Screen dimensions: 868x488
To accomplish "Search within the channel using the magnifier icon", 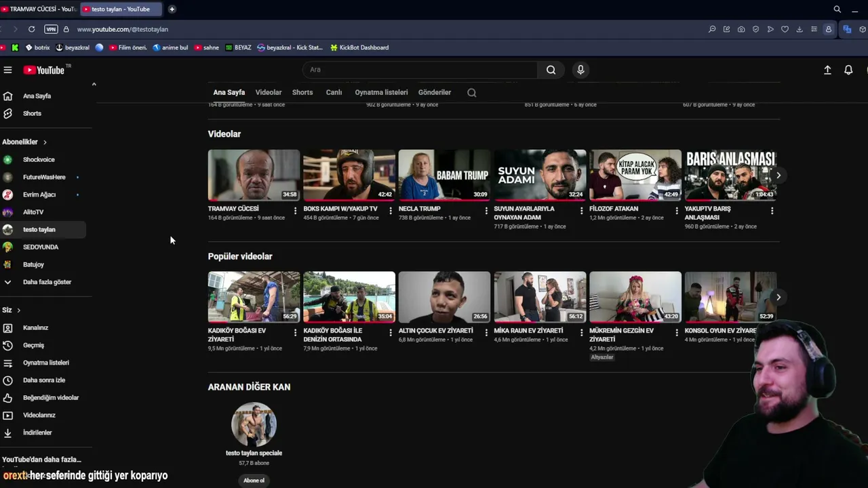I will (x=472, y=93).
